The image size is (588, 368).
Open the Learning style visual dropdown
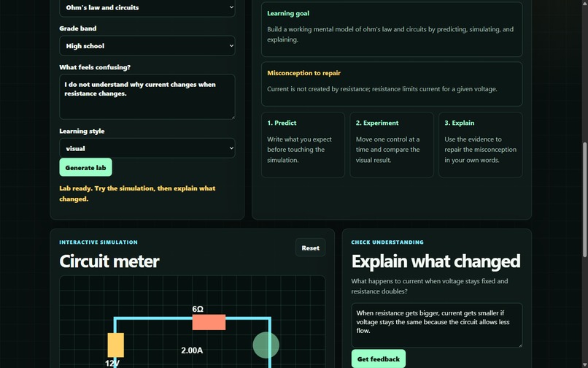147,148
